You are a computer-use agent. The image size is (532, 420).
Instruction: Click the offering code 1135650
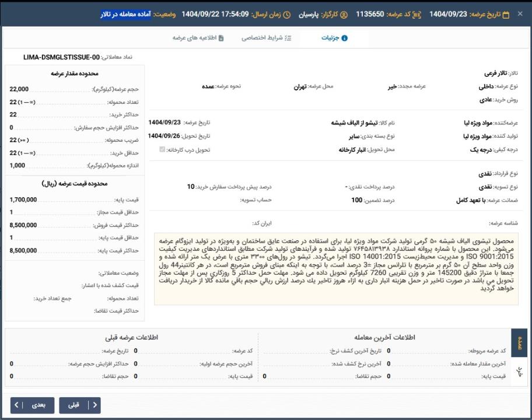pos(370,14)
